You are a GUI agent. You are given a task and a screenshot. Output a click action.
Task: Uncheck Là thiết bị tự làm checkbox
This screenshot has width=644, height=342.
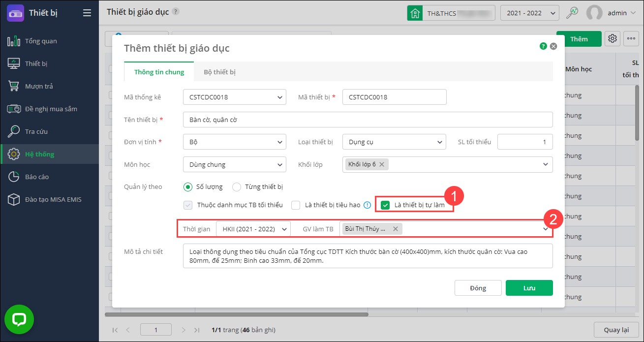386,205
